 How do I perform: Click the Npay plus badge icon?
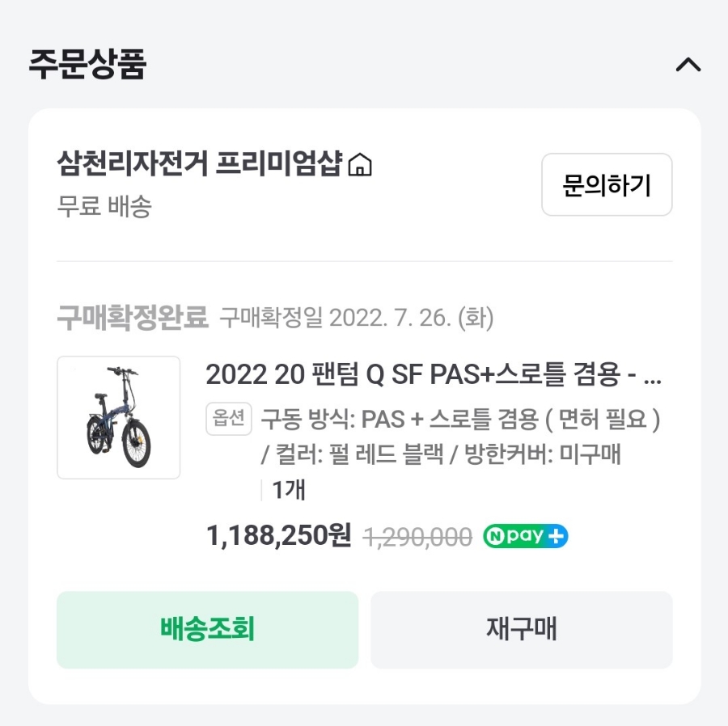tap(526, 536)
